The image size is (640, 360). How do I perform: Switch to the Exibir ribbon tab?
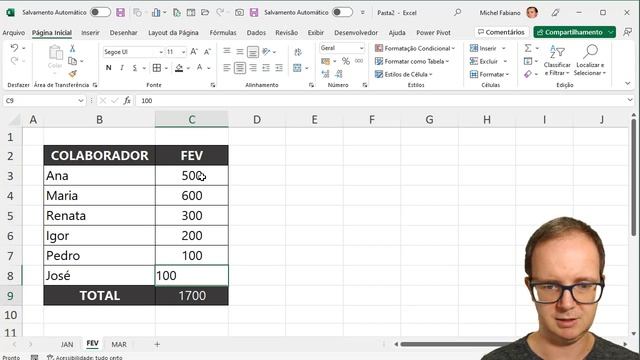coord(316,33)
